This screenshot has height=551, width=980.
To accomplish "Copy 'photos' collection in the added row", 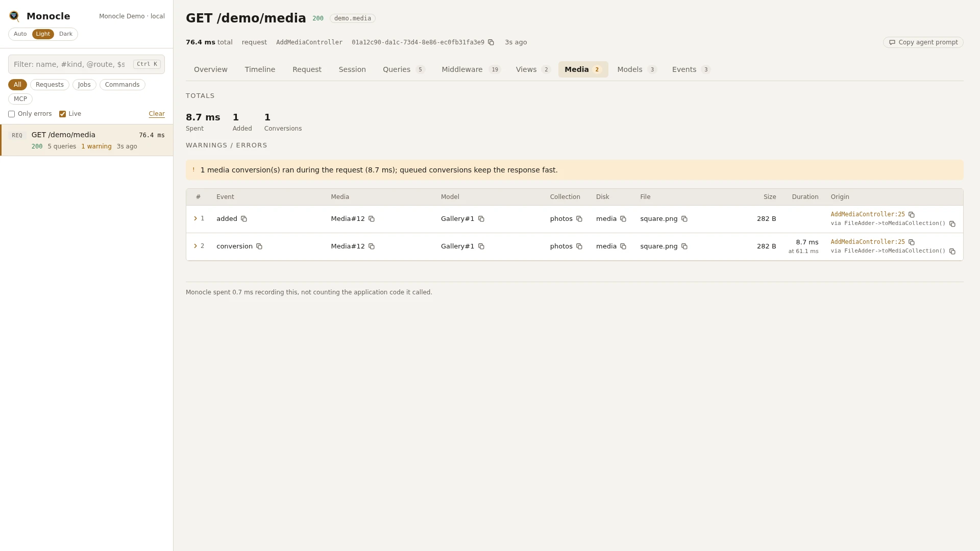I will click(x=579, y=219).
